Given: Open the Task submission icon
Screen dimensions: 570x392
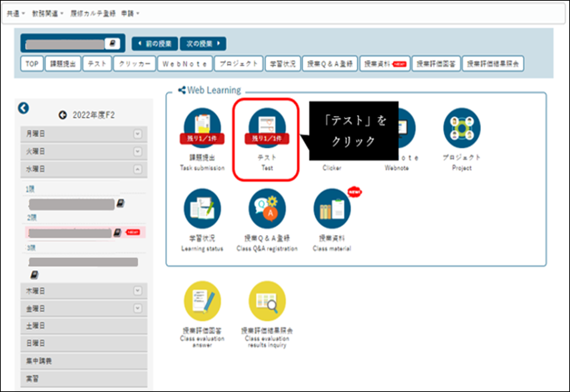Looking at the screenshot, I should pos(202,128).
